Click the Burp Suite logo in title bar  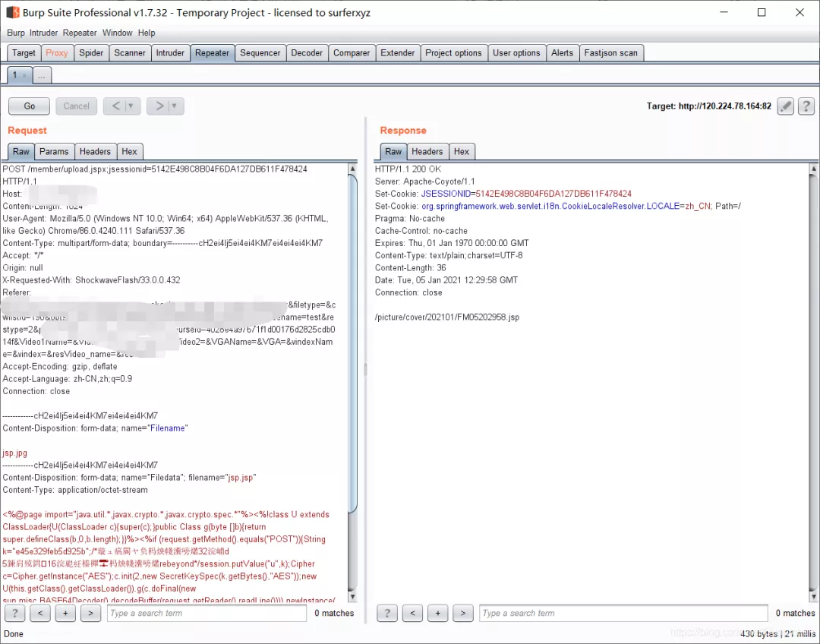point(13,12)
